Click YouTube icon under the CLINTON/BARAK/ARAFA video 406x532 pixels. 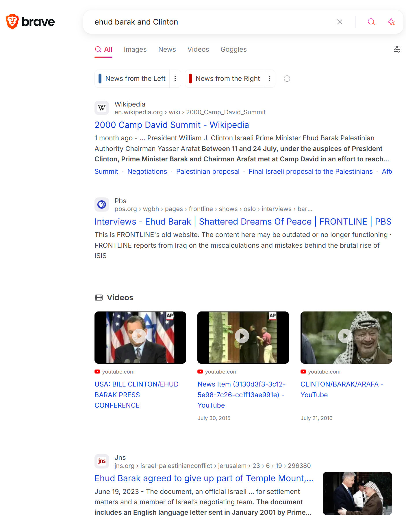coord(303,372)
